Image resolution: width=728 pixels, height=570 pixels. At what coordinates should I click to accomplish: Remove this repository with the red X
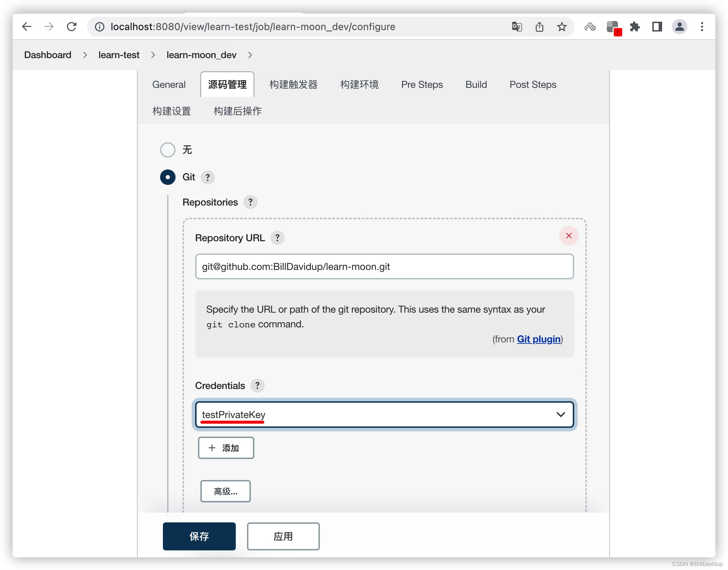pyautogui.click(x=569, y=236)
